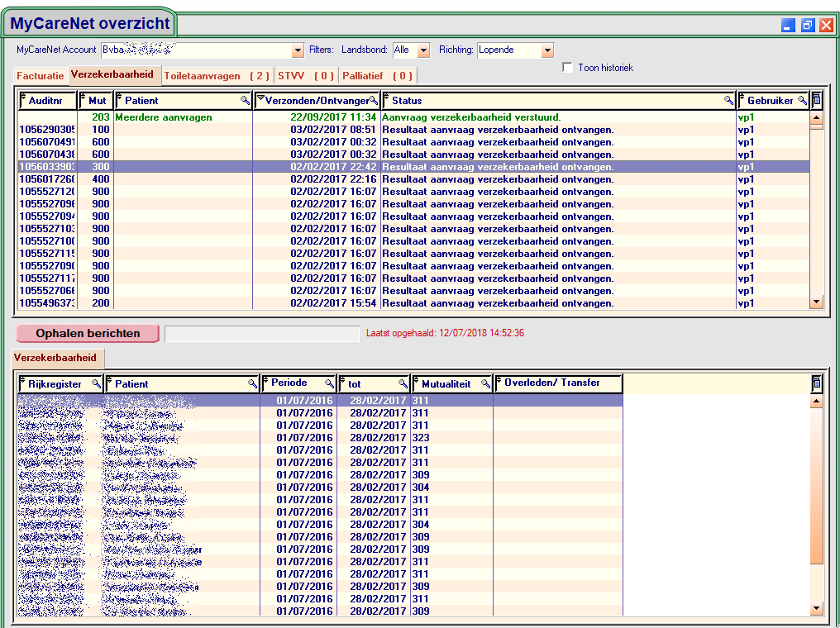The image size is (840, 628).
Task: Click search icon in Periode column header
Action: click(329, 383)
